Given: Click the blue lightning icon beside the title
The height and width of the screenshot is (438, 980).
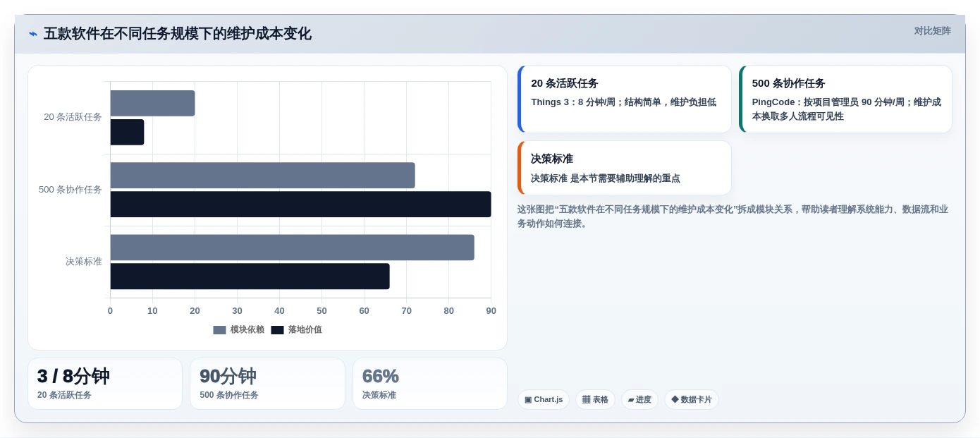Looking at the screenshot, I should tap(33, 34).
